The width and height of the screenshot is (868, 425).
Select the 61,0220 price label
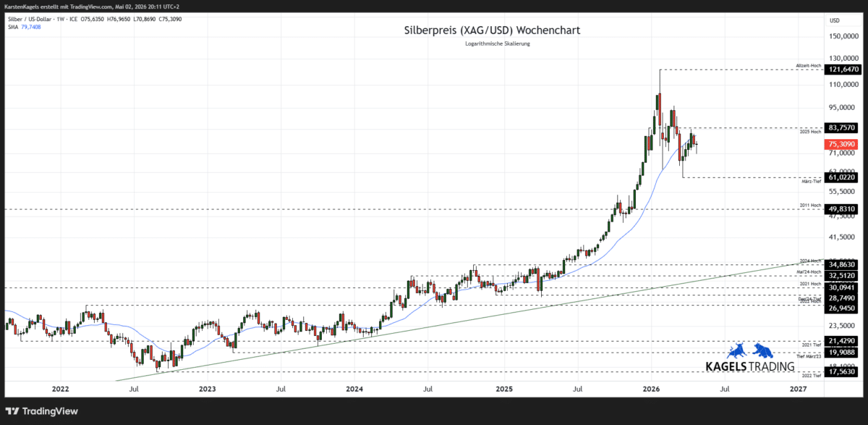(x=843, y=177)
